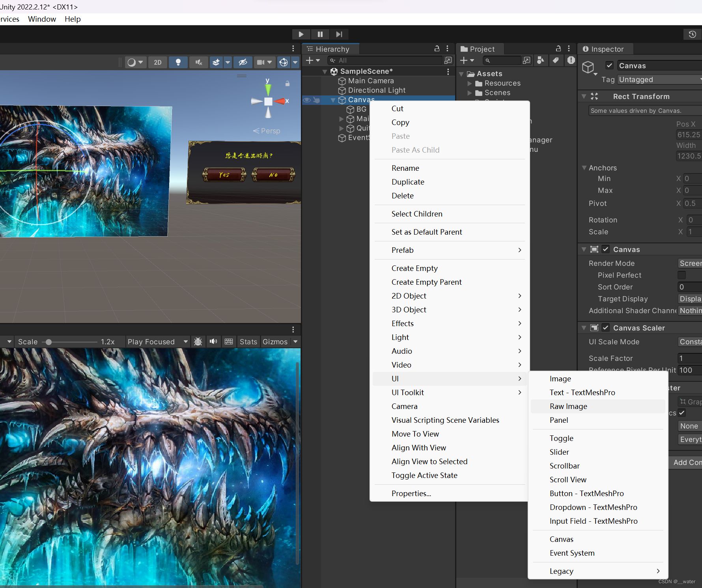
Task: Open the Render Mode dropdown
Action: click(x=690, y=263)
